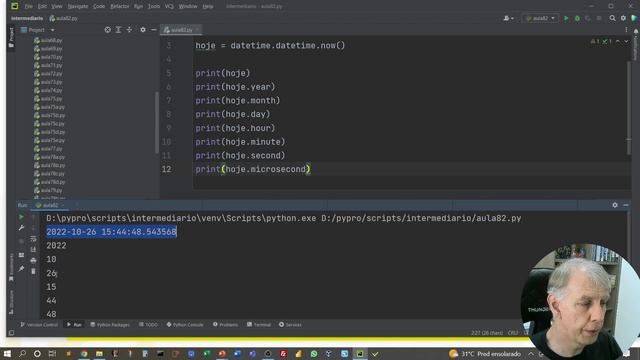
Task: Open Search Everywhere magnifier icon
Action: [x=612, y=18]
